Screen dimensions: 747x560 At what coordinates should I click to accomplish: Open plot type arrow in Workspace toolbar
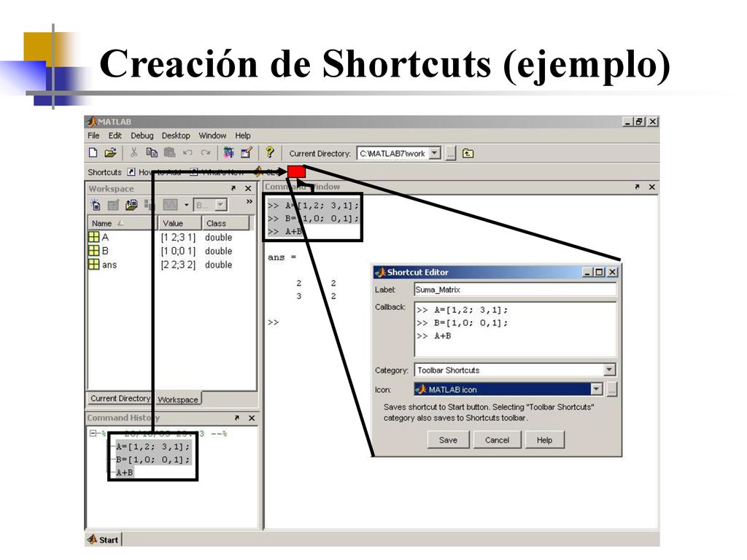(186, 205)
